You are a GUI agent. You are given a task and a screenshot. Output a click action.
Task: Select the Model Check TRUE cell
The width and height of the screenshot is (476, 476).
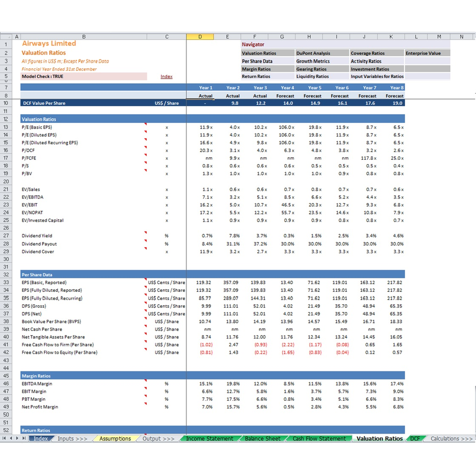pyautogui.click(x=84, y=77)
